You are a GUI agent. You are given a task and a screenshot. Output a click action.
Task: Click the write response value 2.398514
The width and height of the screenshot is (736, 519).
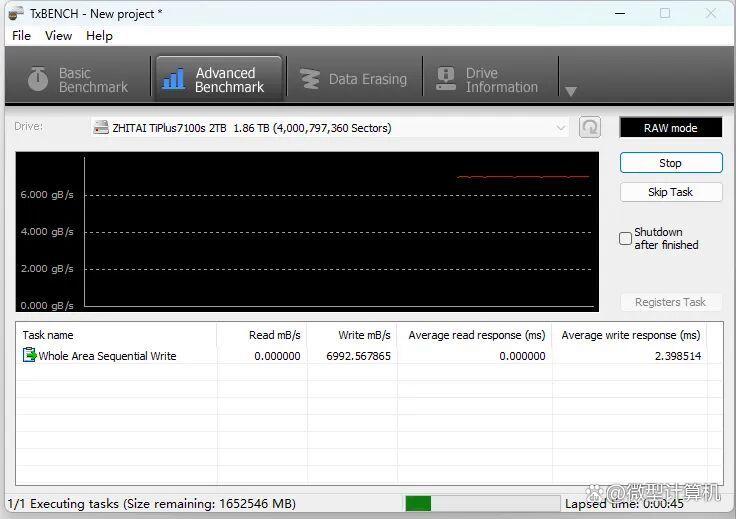click(x=678, y=356)
